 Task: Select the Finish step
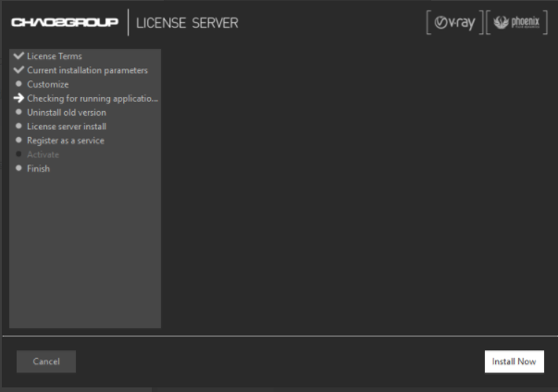39,169
